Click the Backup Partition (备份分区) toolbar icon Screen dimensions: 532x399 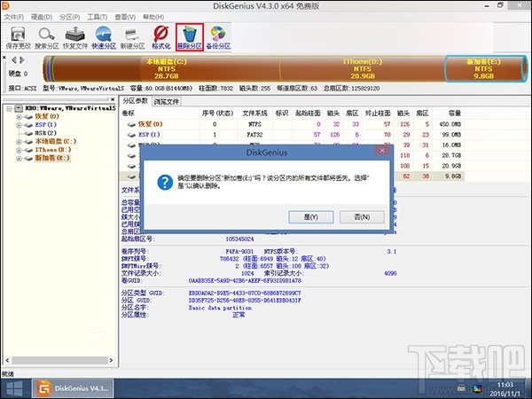(218, 37)
